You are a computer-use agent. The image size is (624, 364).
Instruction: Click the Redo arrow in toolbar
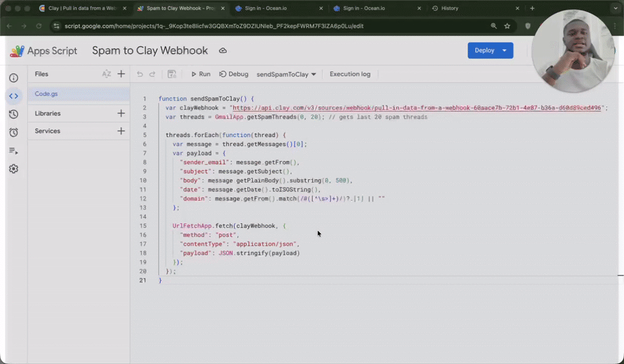[152, 74]
